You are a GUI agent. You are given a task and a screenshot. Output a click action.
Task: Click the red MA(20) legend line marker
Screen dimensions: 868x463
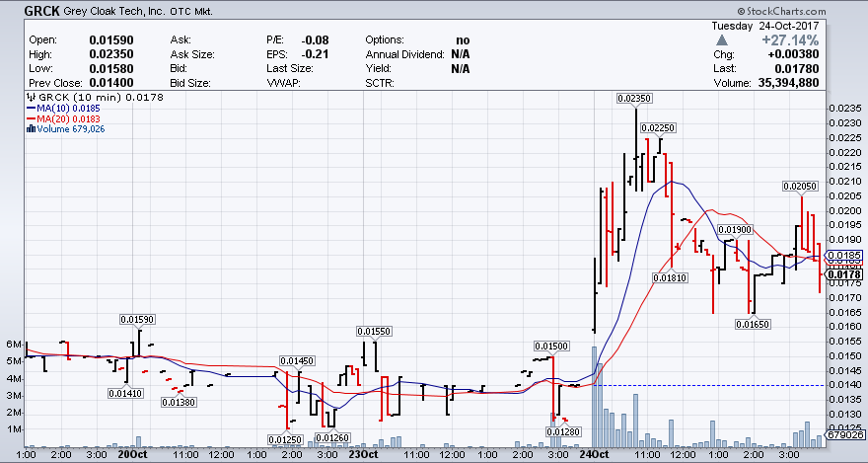[31, 118]
